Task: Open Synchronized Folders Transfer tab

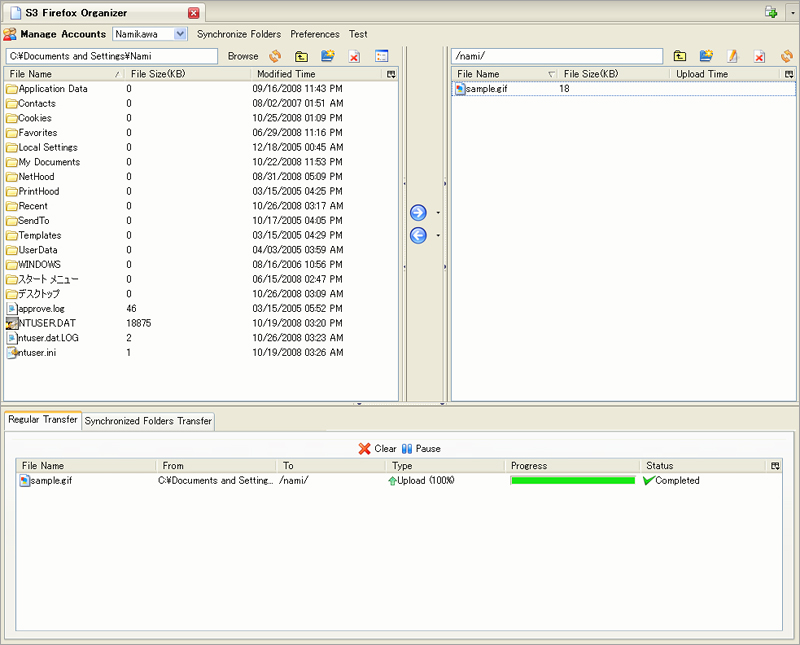Action: [x=148, y=421]
